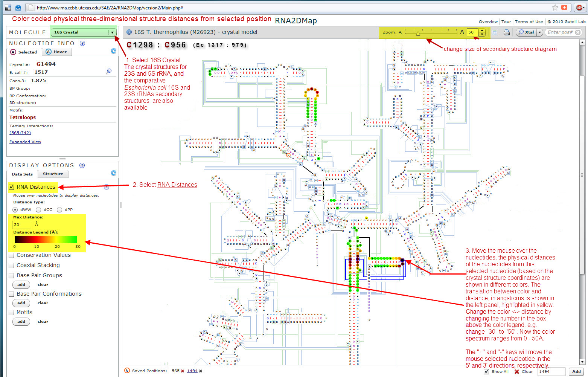This screenshot has height=377, width=588.
Task: Open Nucleotide Info help question mark
Action: click(82, 43)
